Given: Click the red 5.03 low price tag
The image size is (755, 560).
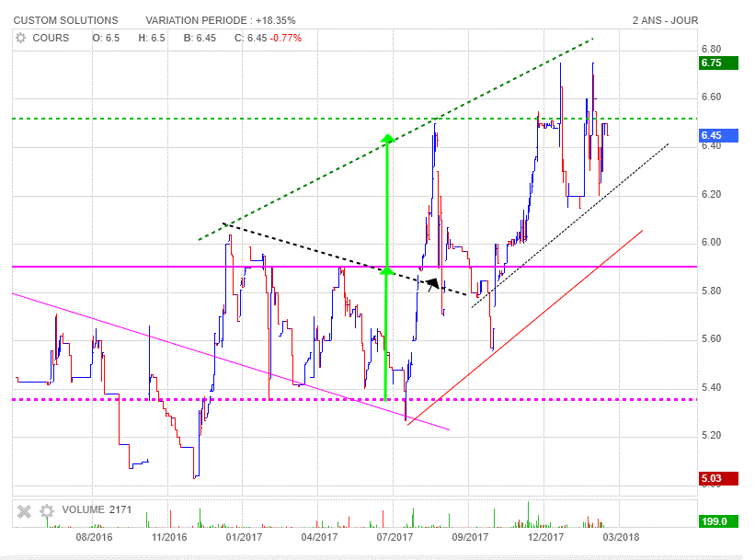Looking at the screenshot, I should [x=718, y=479].
